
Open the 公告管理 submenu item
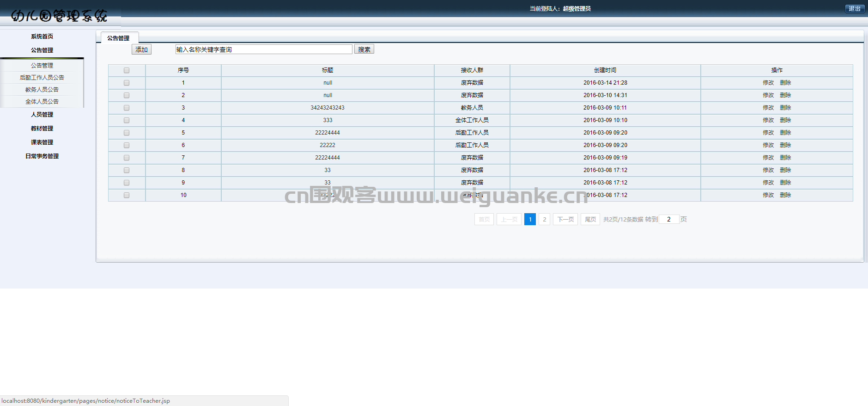[x=42, y=66]
